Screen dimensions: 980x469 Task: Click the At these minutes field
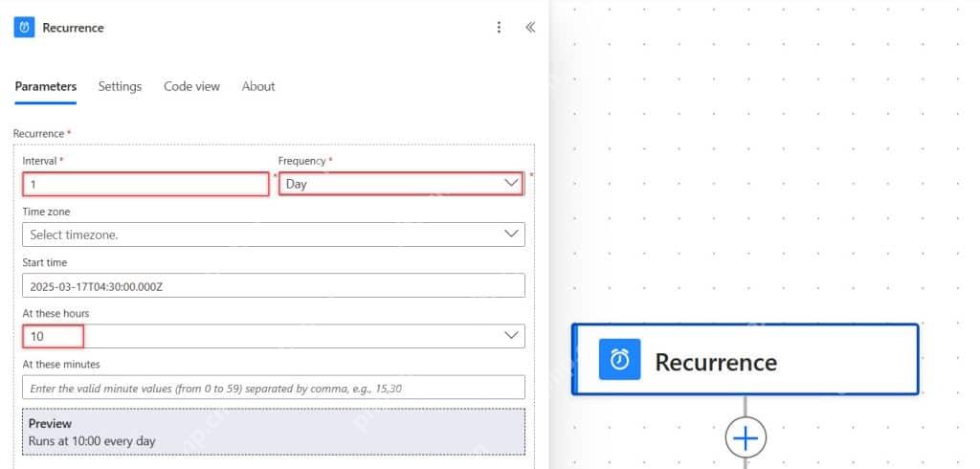click(273, 387)
